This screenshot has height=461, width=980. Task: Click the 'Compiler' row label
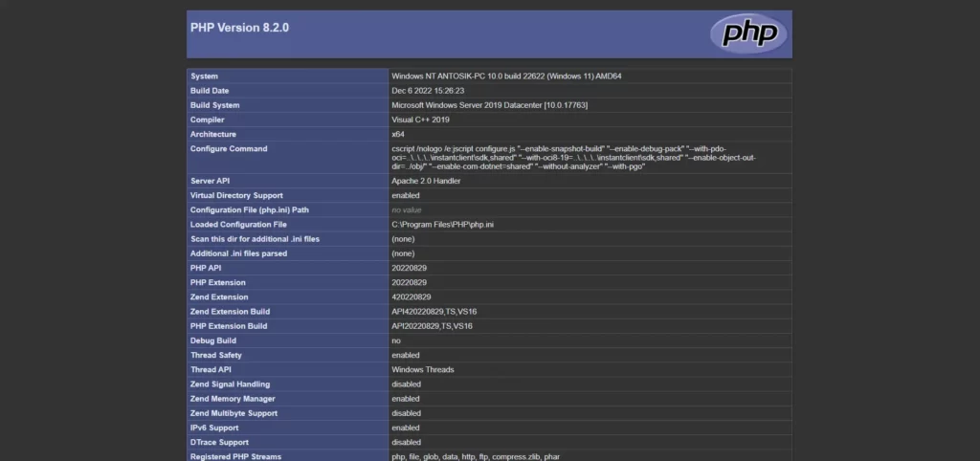tap(208, 120)
